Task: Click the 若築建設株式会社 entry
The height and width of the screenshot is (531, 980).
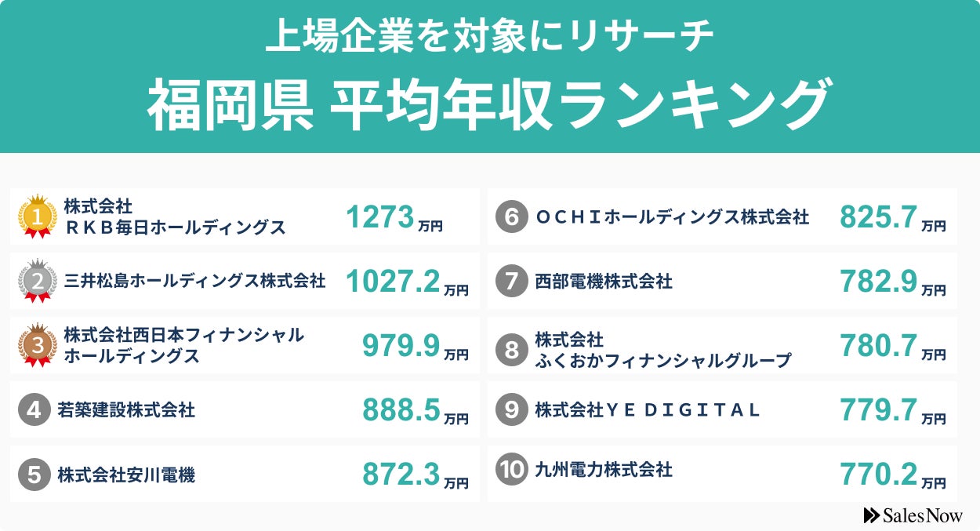Action: [x=126, y=409]
